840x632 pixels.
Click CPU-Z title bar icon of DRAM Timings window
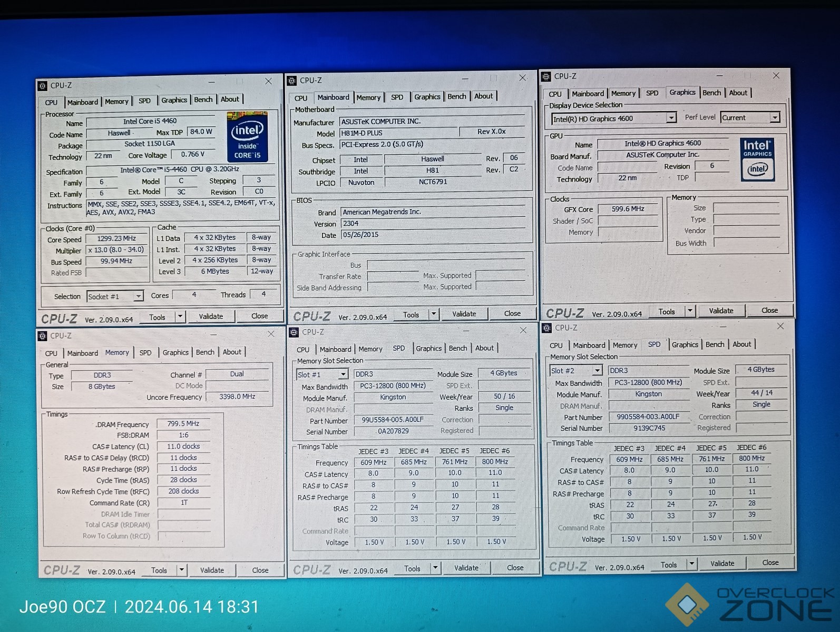click(43, 336)
